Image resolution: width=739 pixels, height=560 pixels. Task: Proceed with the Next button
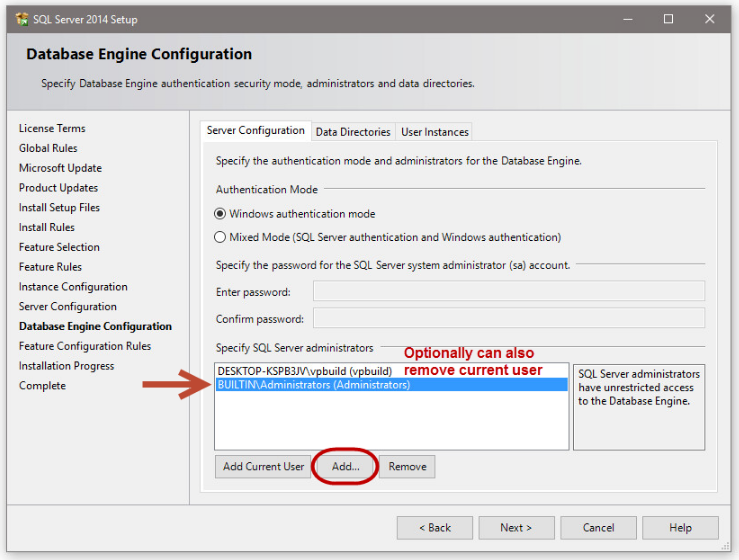pos(516,528)
